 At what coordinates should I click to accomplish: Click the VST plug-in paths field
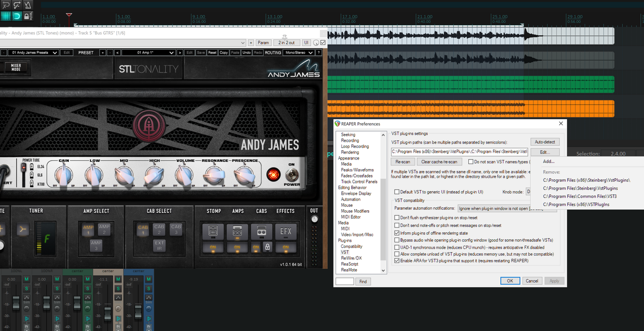tap(459, 151)
